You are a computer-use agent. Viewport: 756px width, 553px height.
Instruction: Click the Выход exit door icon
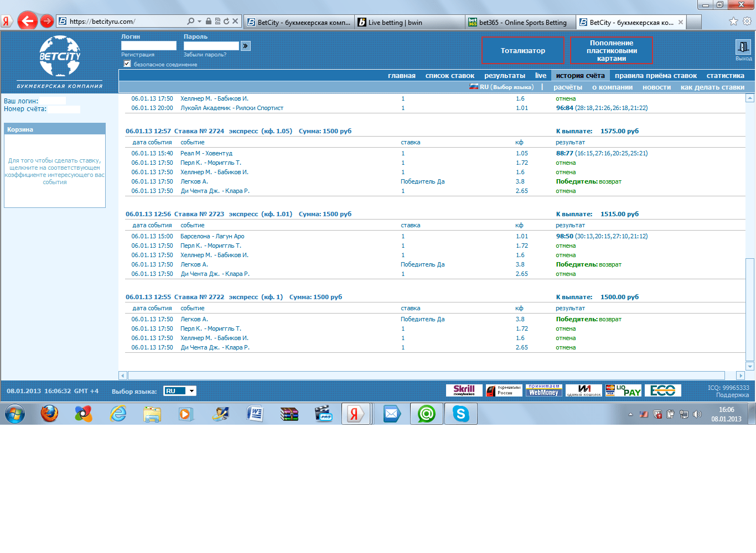pyautogui.click(x=742, y=48)
